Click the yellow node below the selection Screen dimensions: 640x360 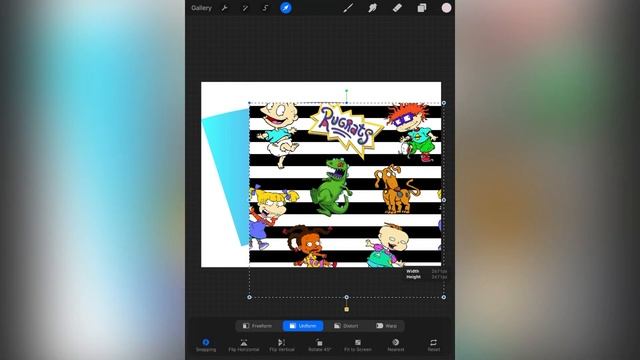coord(347,309)
